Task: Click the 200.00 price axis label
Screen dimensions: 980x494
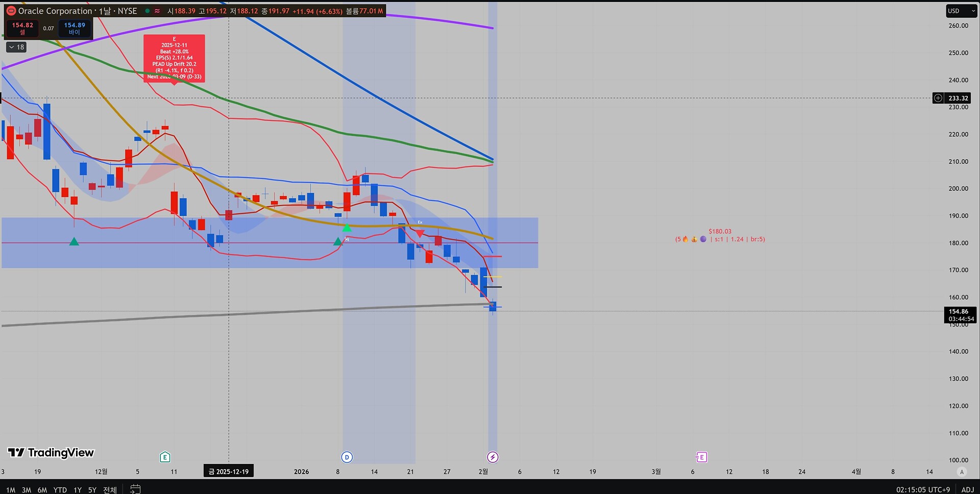Action: pyautogui.click(x=958, y=188)
